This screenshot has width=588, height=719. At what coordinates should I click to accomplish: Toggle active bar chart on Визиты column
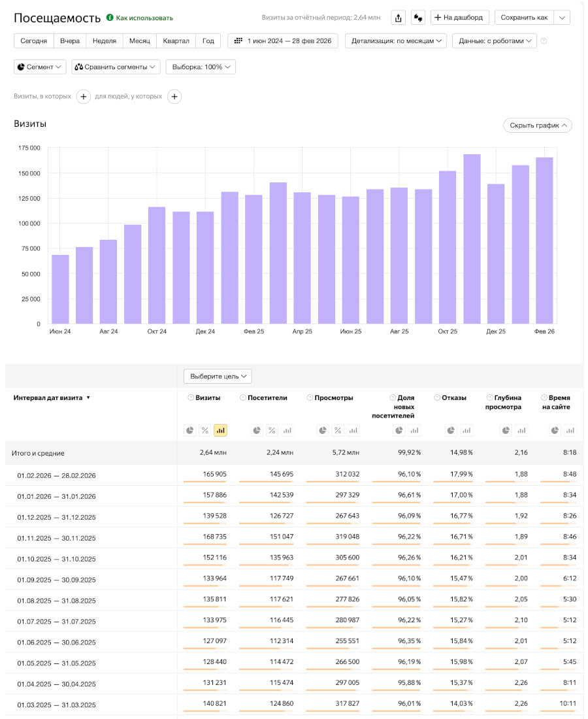click(220, 430)
